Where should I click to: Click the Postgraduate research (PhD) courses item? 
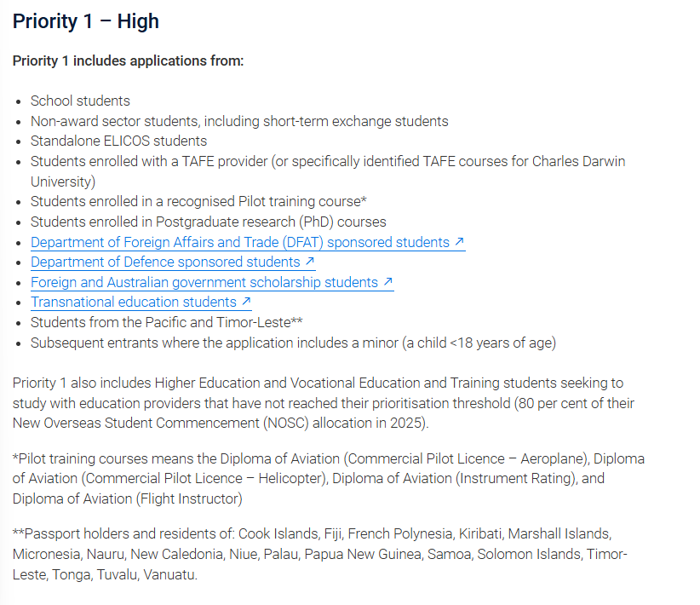click(208, 222)
